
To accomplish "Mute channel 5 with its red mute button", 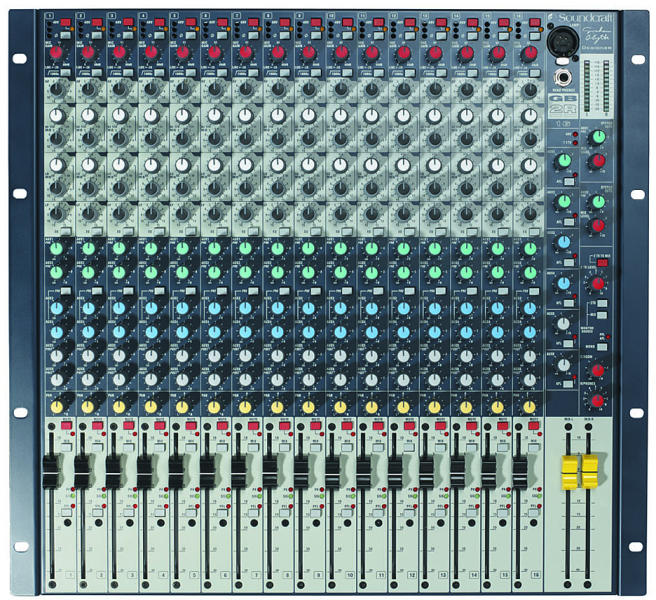I will (x=191, y=426).
